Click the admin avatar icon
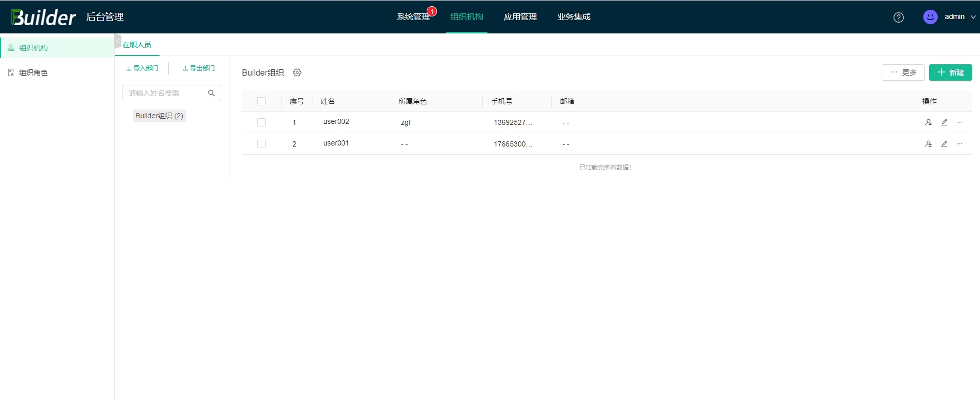The height and width of the screenshot is (401, 980). pos(930,17)
